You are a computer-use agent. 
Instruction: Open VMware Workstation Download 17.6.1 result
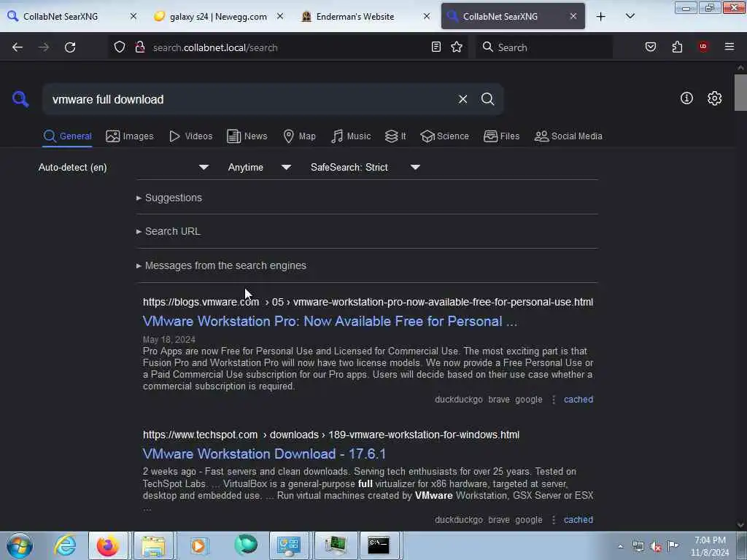264,454
